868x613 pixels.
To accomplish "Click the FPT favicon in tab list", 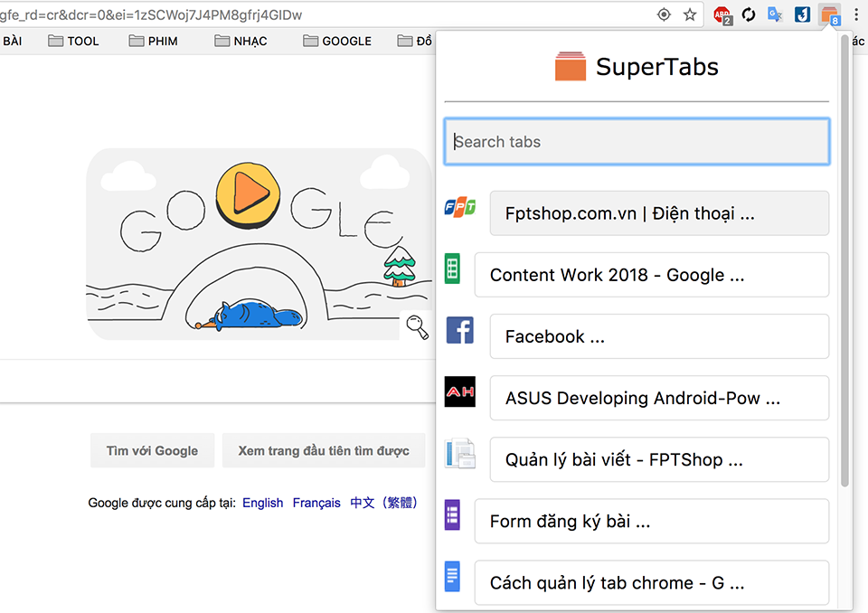I will (460, 208).
